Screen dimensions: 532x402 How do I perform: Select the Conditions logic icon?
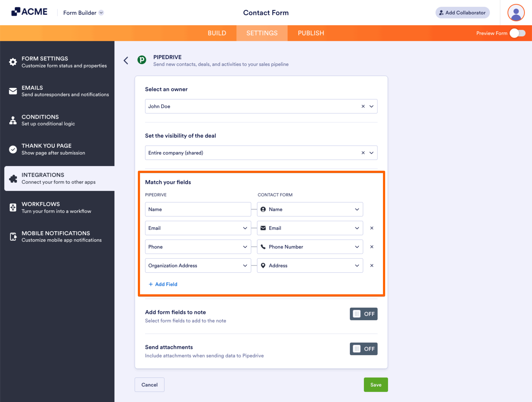click(x=13, y=120)
